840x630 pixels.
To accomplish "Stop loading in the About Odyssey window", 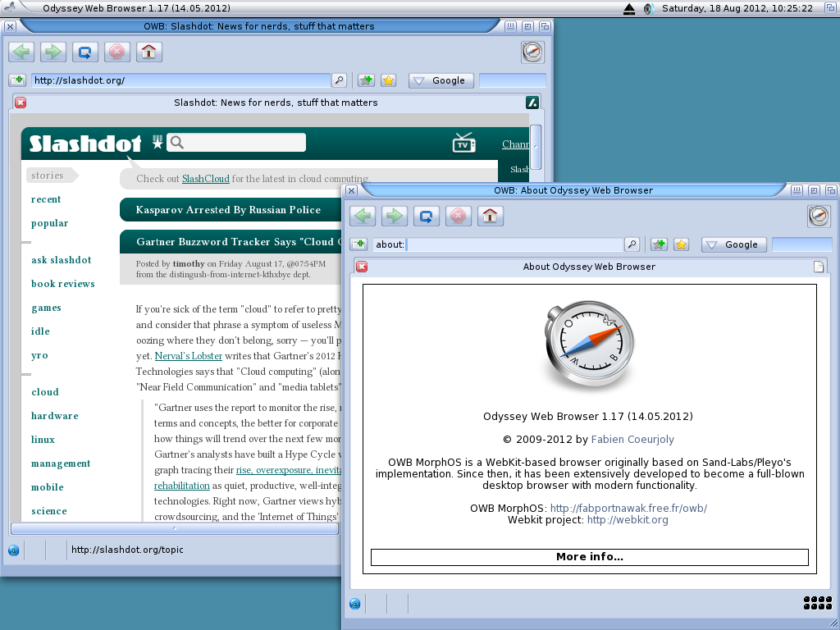I will tap(458, 216).
